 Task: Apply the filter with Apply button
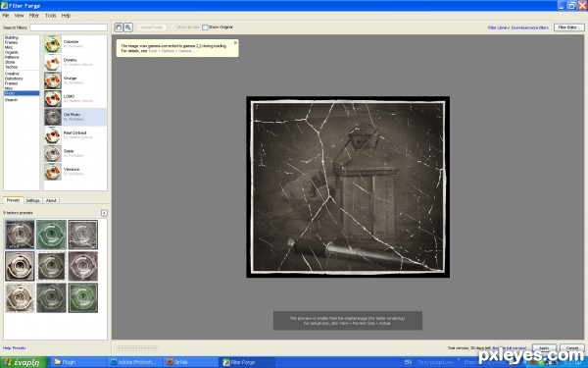(x=544, y=348)
